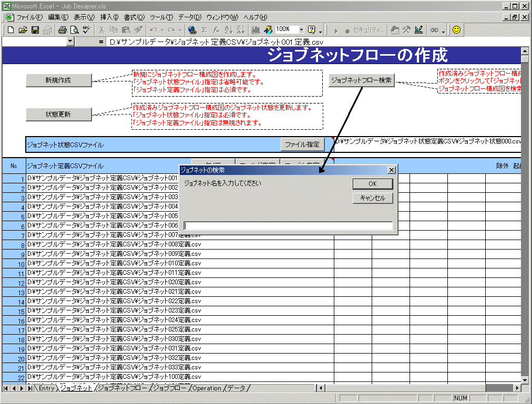The height and width of the screenshot is (404, 532).
Task: Click キャンセル in the search dialog
Action: (373, 198)
